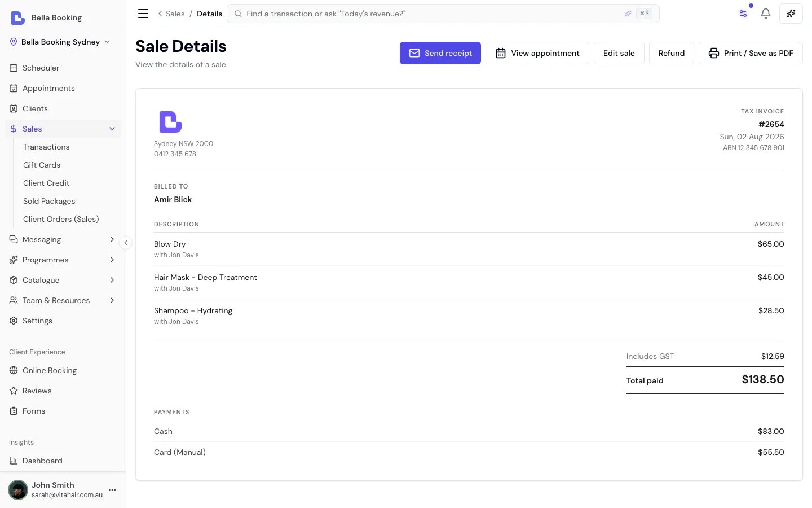
Task: Expand the Programmes menu chevron
Action: coord(112,260)
